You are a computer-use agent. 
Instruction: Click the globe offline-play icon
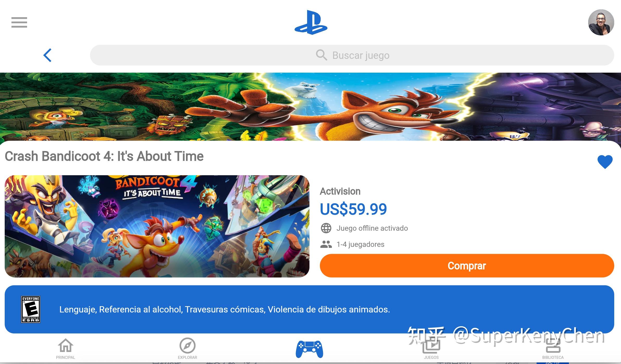[326, 228]
